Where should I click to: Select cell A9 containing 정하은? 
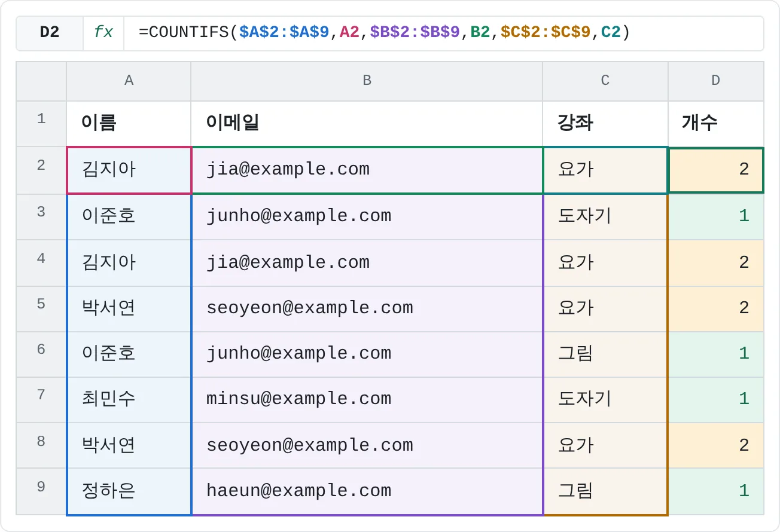pos(129,491)
